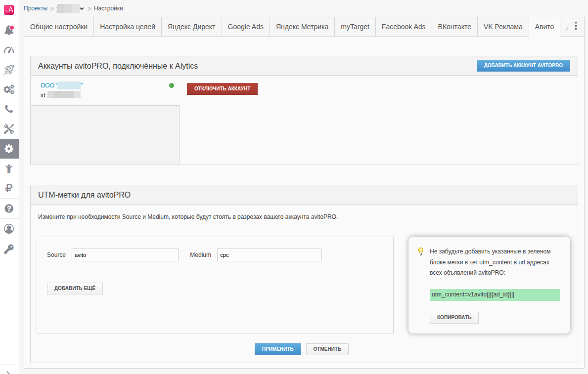Click the Отменить button
588x374 pixels.
coord(327,349)
